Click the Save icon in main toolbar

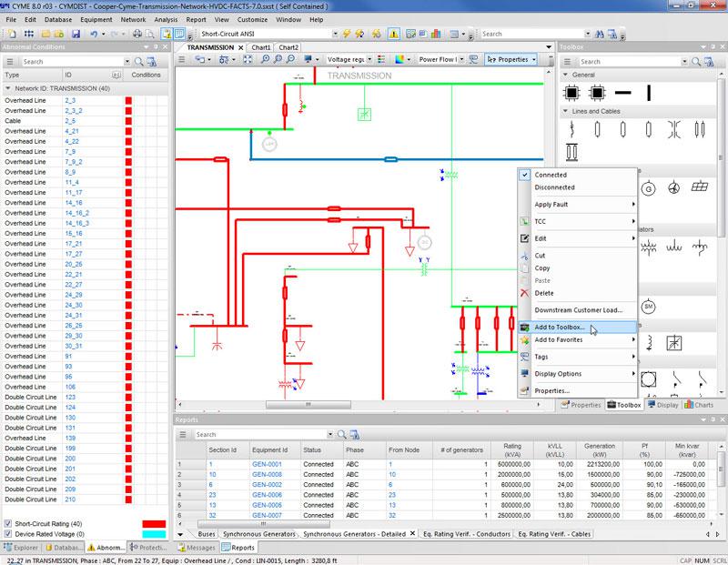click(76, 34)
